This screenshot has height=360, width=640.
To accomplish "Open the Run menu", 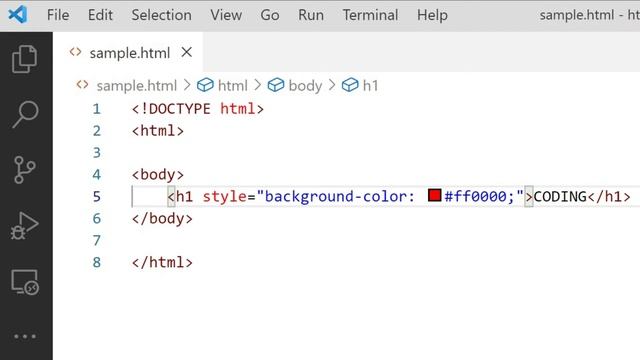I will [x=311, y=15].
